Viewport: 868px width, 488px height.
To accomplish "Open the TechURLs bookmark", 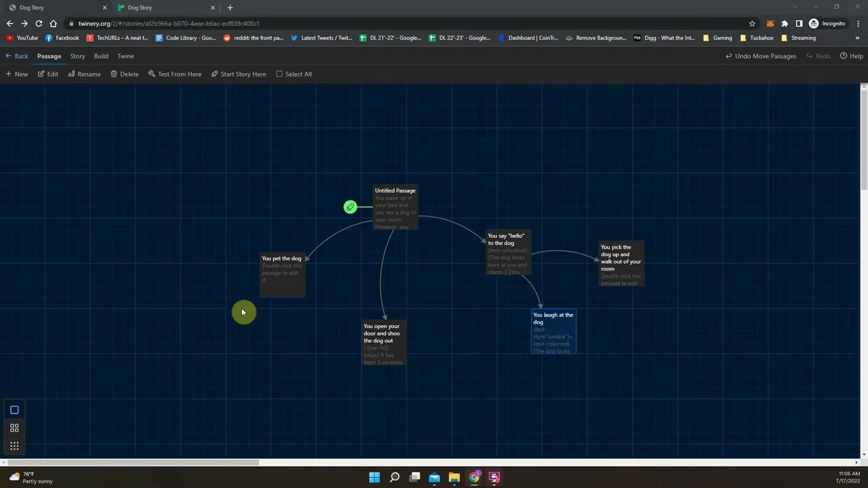I will click(x=117, y=38).
